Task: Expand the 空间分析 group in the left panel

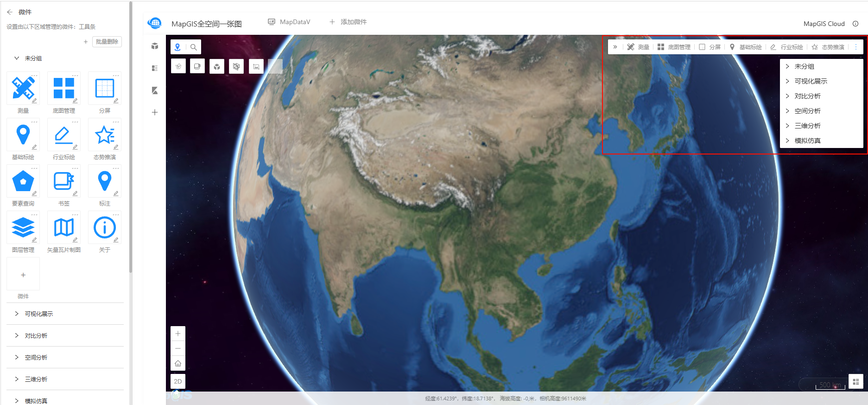Action: pyautogui.click(x=17, y=357)
